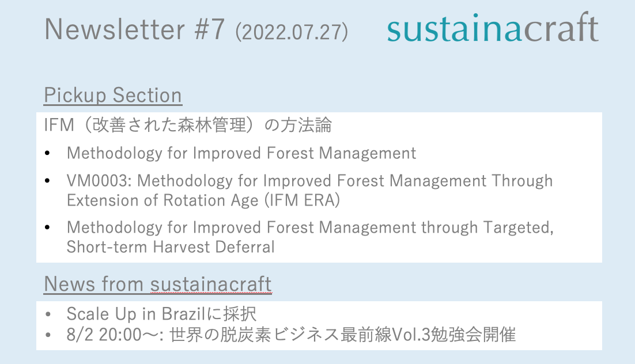Click the News from sustainacraft heading

tap(157, 284)
